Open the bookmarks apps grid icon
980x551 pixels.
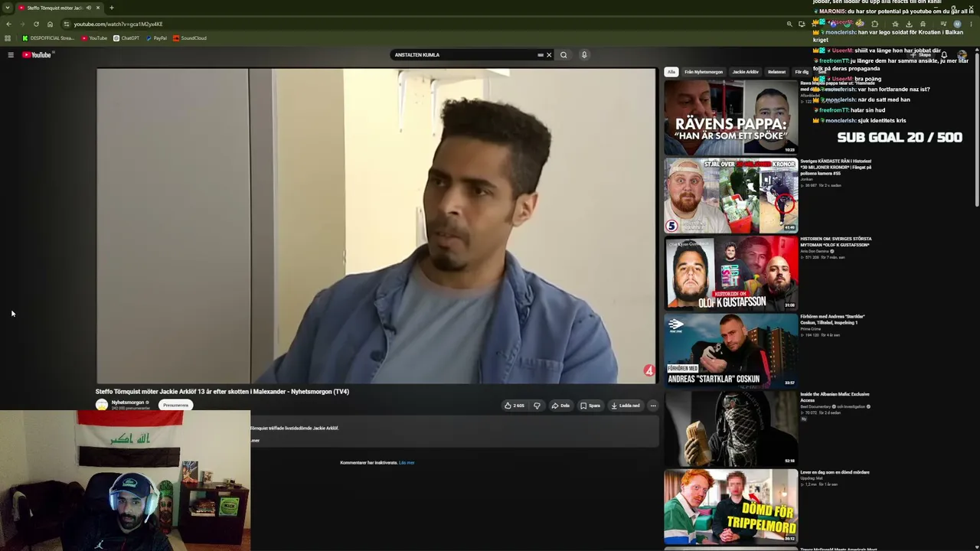point(8,38)
